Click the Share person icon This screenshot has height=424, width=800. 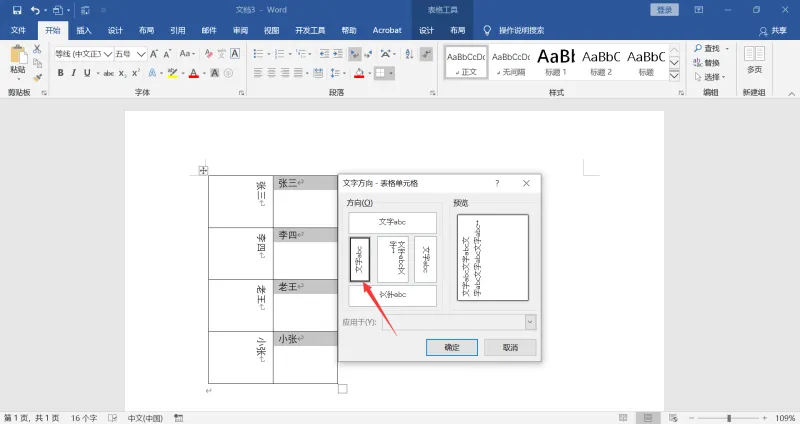click(x=763, y=31)
